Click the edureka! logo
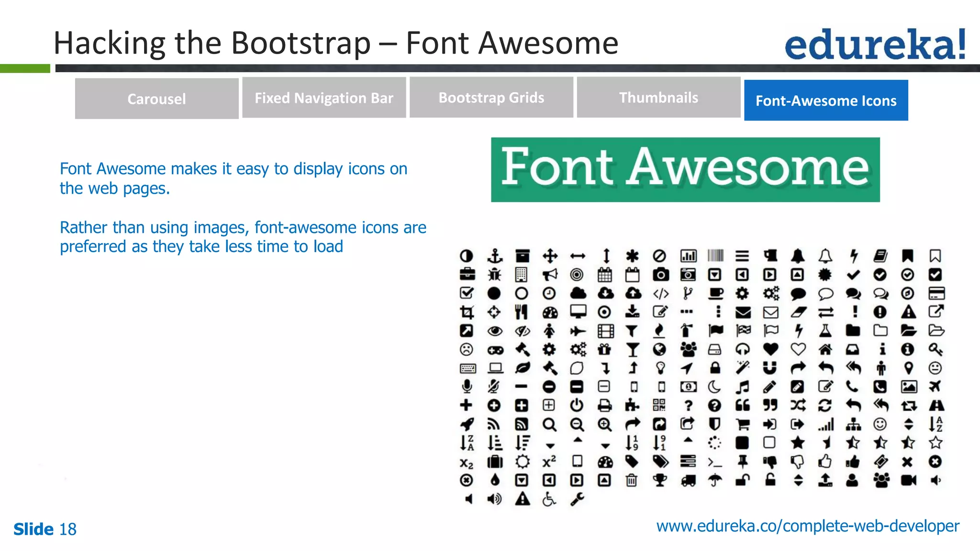This screenshot has width=980, height=551. [875, 44]
